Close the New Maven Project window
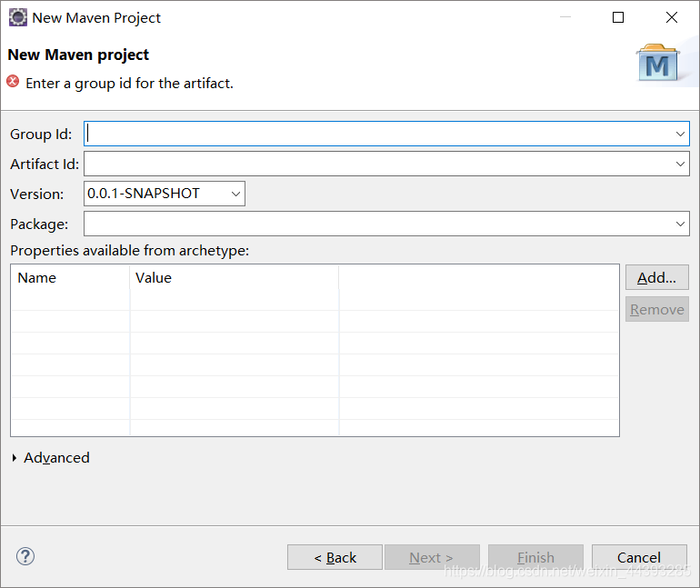Image resolution: width=700 pixels, height=588 pixels. 672,17
